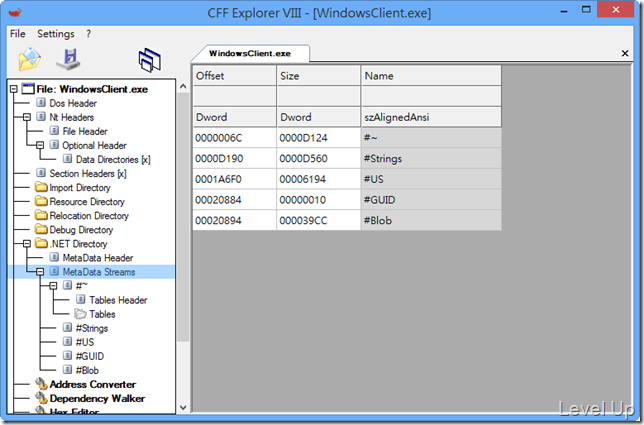Screen dimensions: 644x425
Task: Select the offset cell 00020884
Action: [235, 200]
